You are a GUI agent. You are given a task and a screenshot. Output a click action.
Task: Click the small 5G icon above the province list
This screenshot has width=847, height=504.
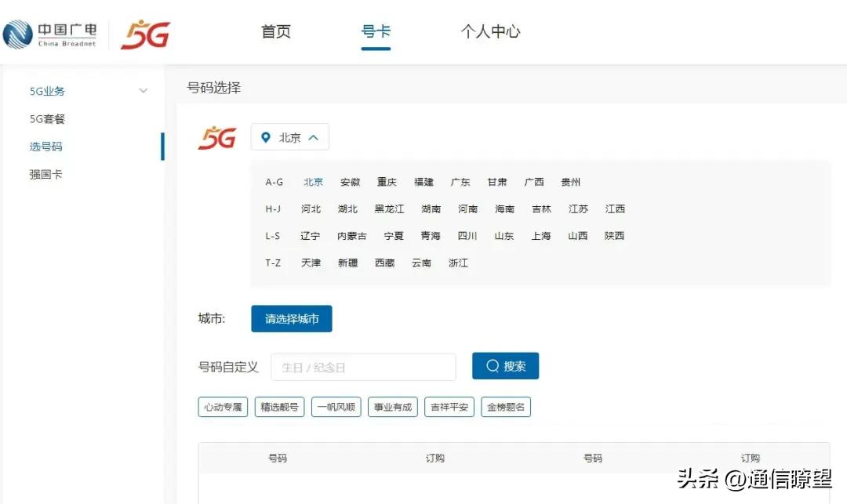(216, 136)
